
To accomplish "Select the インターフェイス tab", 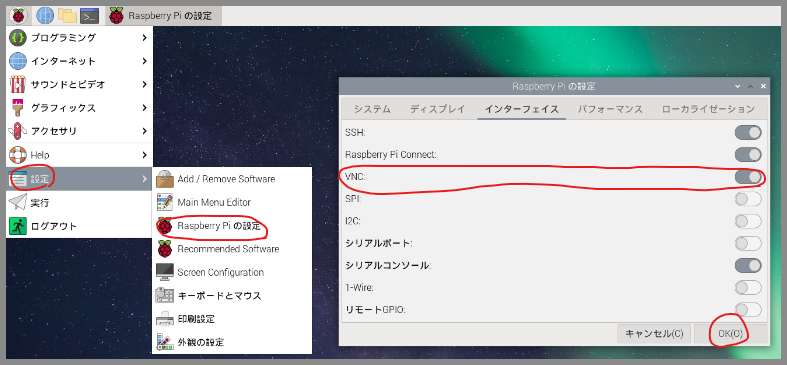I will [522, 109].
